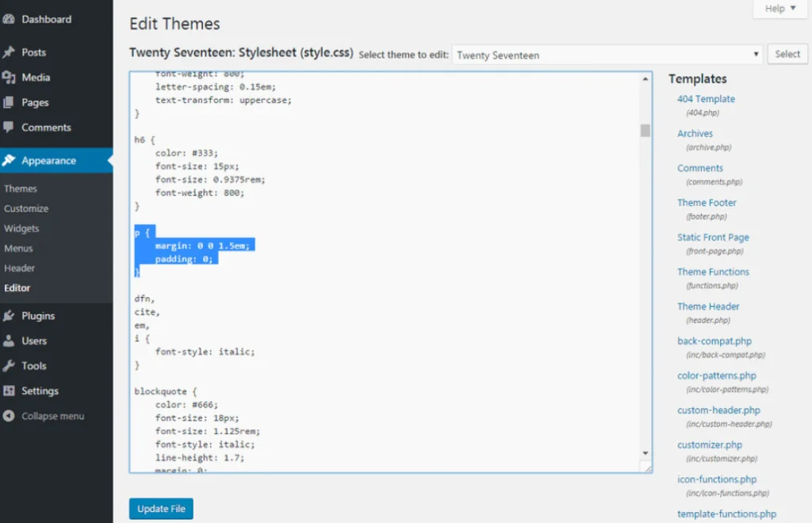Open Theme Functions template link

point(713,272)
